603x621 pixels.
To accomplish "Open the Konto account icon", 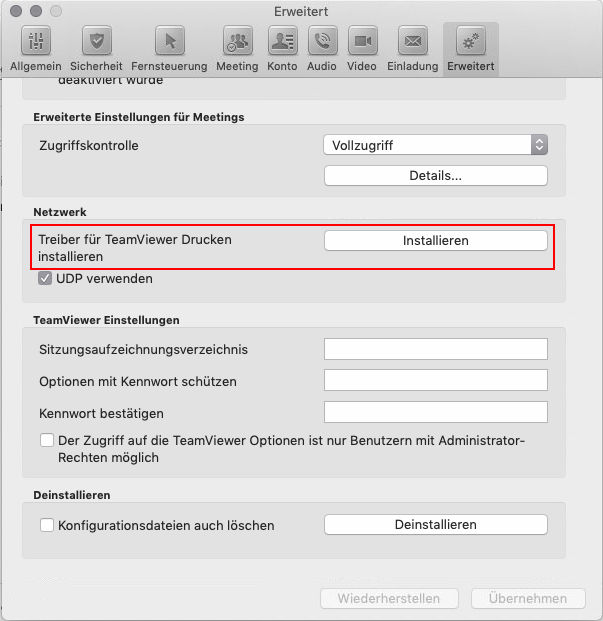I will pos(283,41).
